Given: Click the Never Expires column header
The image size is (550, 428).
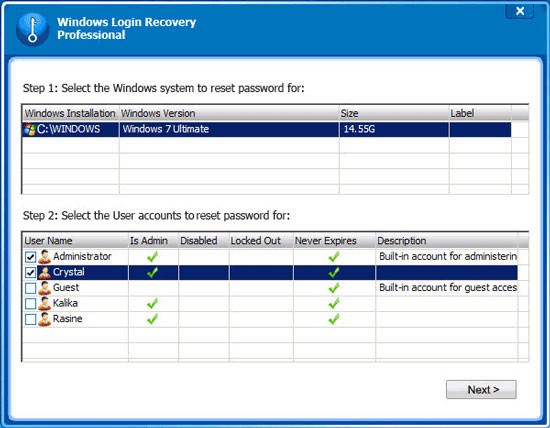Looking at the screenshot, I should (x=334, y=241).
